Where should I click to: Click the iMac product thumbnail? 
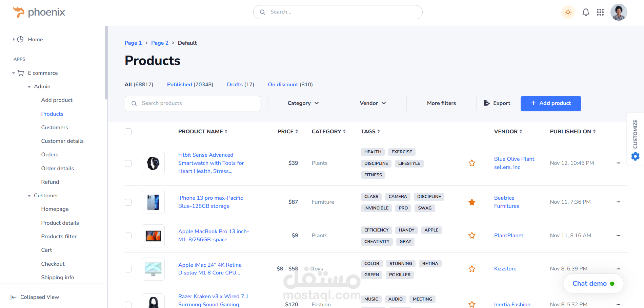(153, 269)
